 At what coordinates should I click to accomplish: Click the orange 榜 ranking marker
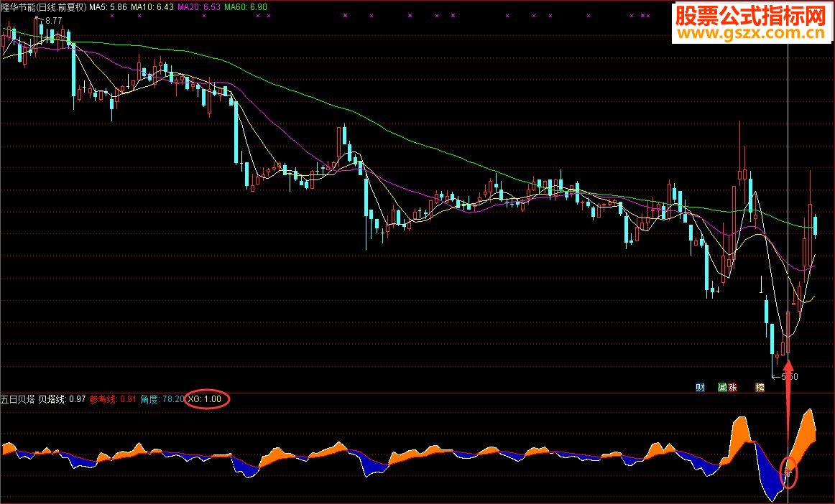760,388
